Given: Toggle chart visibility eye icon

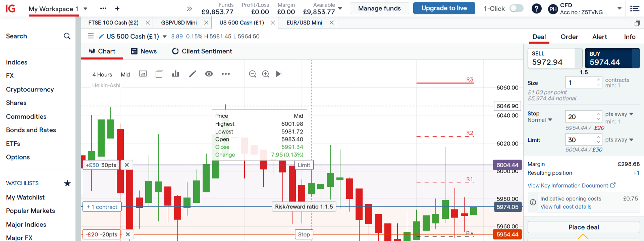Looking at the screenshot, I should [x=209, y=74].
